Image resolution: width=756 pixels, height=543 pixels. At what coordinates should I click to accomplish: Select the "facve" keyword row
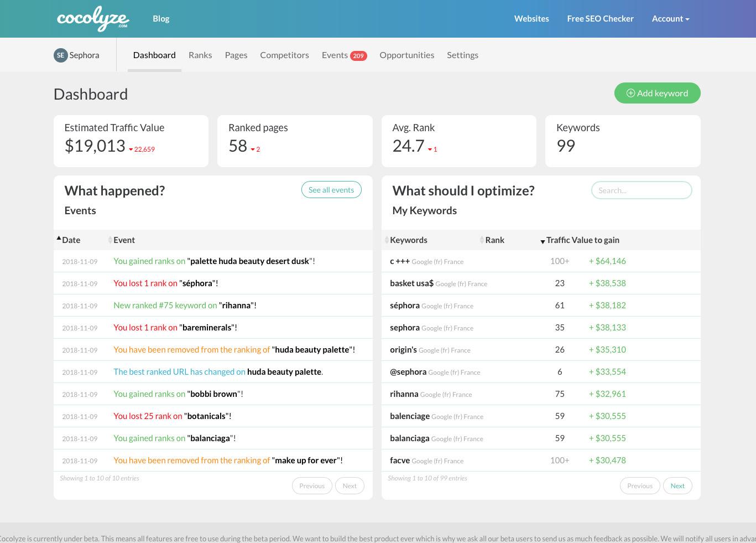point(541,461)
